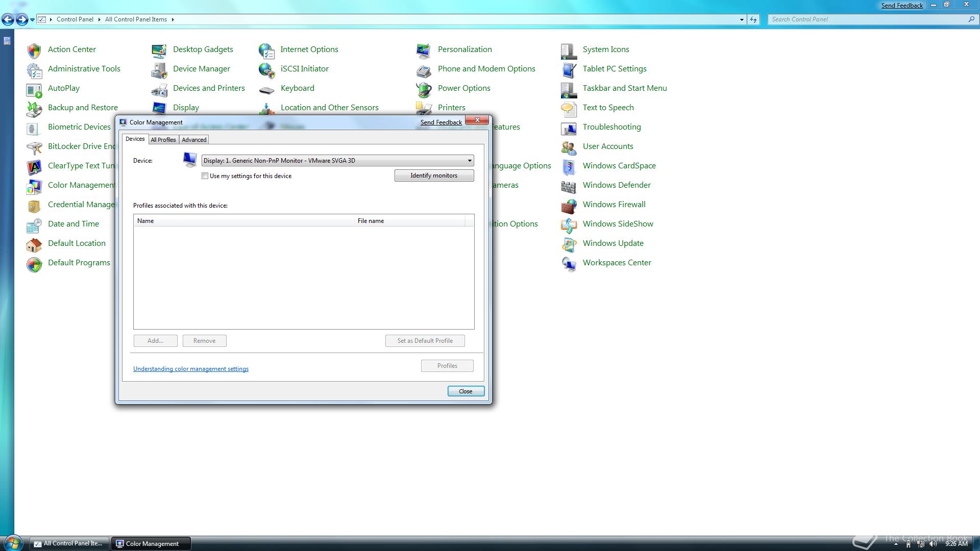Switch to the Devices tab
The width and height of the screenshot is (980, 551).
(135, 139)
